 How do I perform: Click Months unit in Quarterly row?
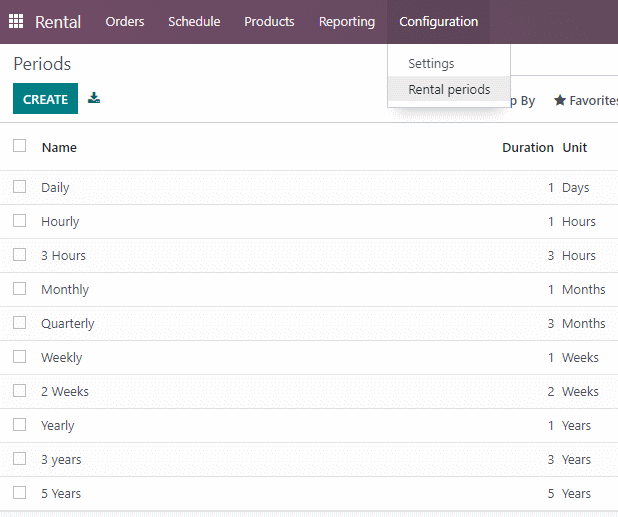click(x=584, y=324)
